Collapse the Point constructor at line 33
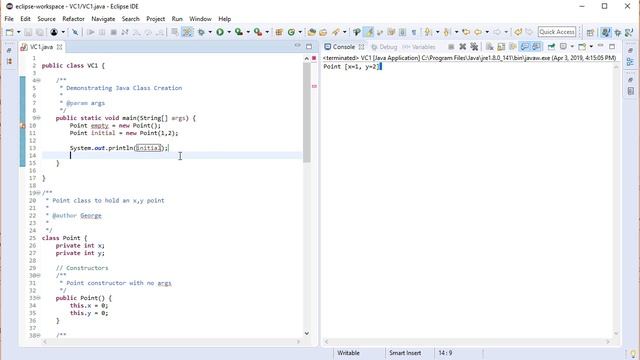 (x=38, y=298)
